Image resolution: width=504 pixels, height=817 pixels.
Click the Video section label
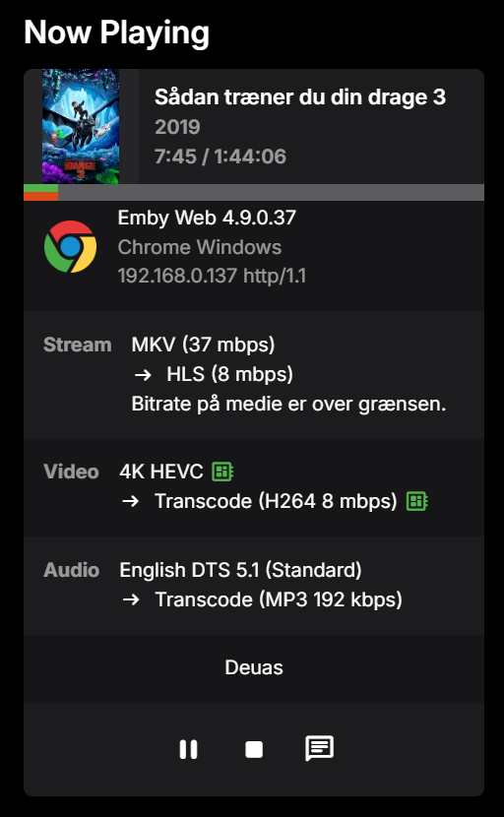pyautogui.click(x=72, y=471)
